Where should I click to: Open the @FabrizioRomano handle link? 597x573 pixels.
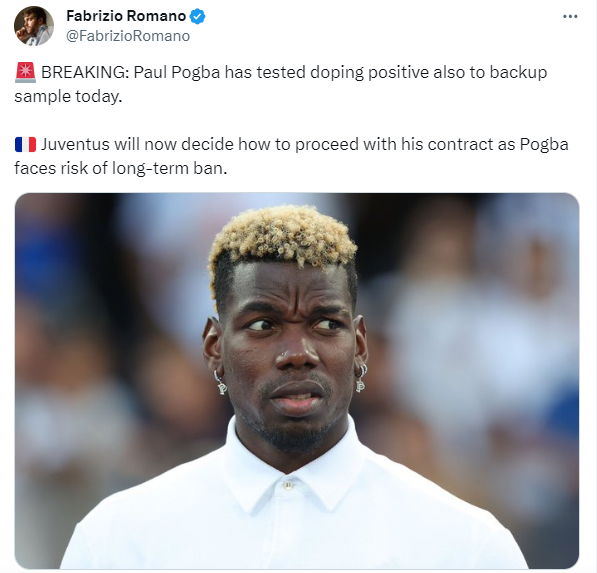click(x=128, y=36)
